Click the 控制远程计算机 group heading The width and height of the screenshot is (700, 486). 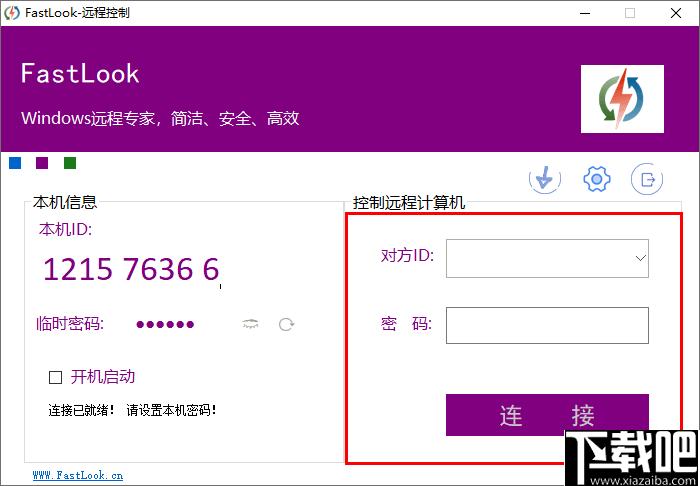[409, 203]
